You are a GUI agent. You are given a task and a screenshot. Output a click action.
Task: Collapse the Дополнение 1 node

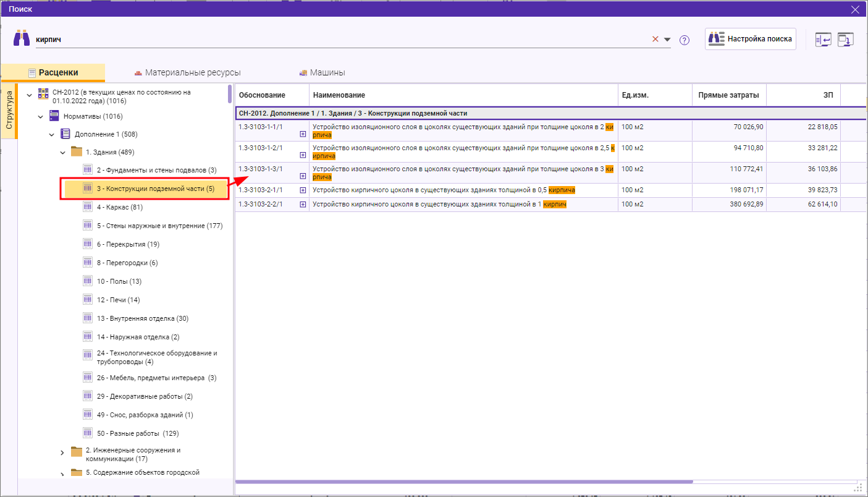click(52, 134)
